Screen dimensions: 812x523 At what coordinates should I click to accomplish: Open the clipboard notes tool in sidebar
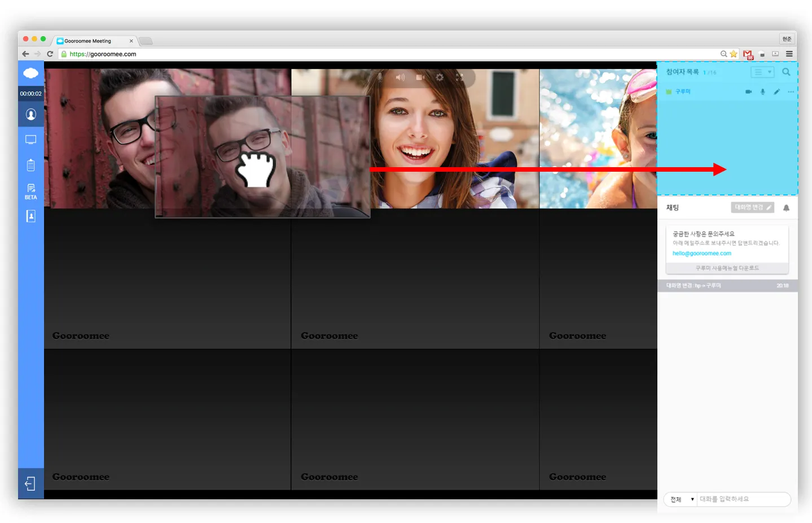tap(30, 164)
